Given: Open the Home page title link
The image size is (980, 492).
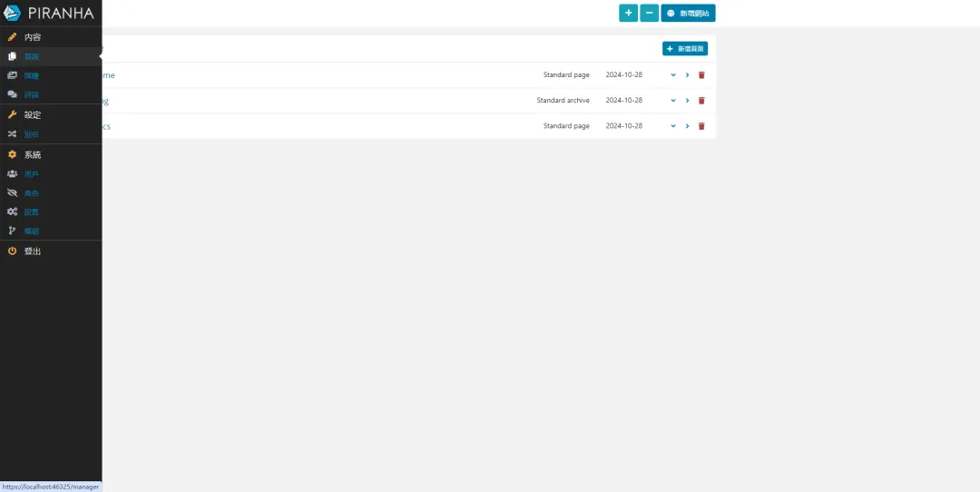Looking at the screenshot, I should [x=108, y=75].
